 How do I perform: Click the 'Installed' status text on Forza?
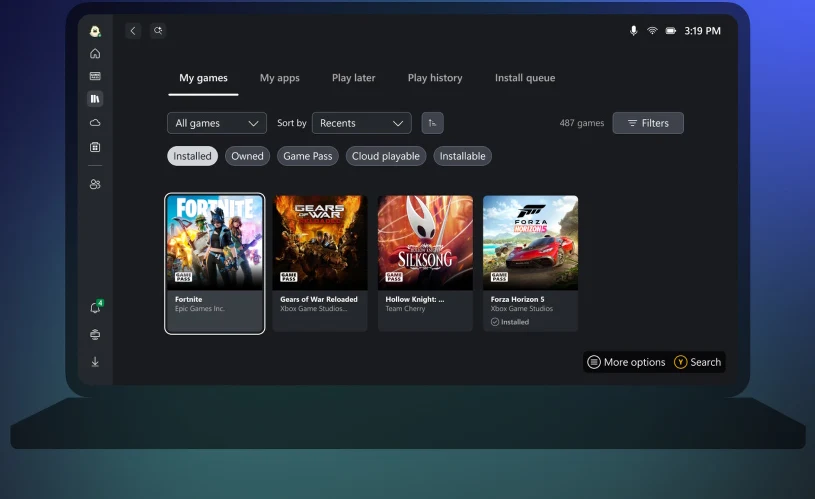pos(515,322)
